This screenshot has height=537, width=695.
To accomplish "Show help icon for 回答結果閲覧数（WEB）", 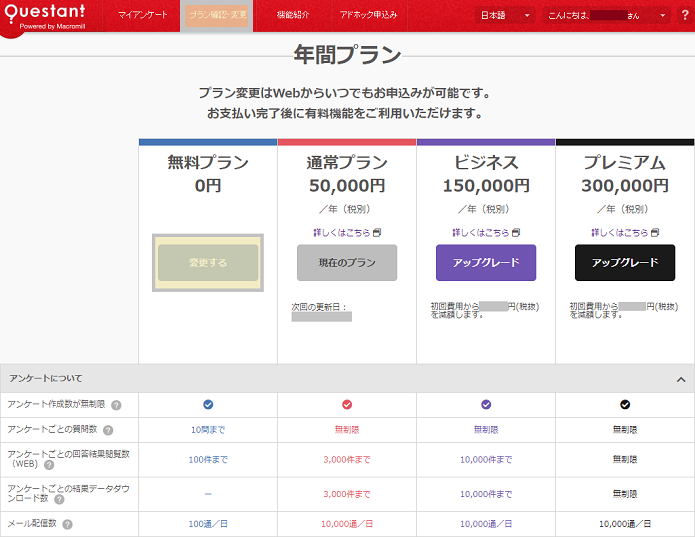I will pos(49,465).
